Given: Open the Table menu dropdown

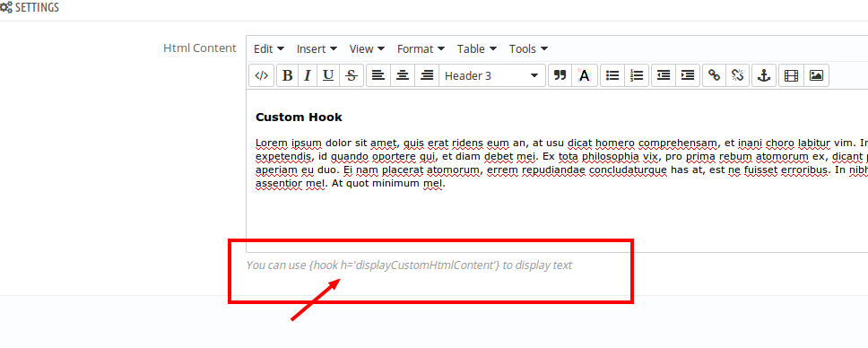Looking at the screenshot, I should [477, 48].
